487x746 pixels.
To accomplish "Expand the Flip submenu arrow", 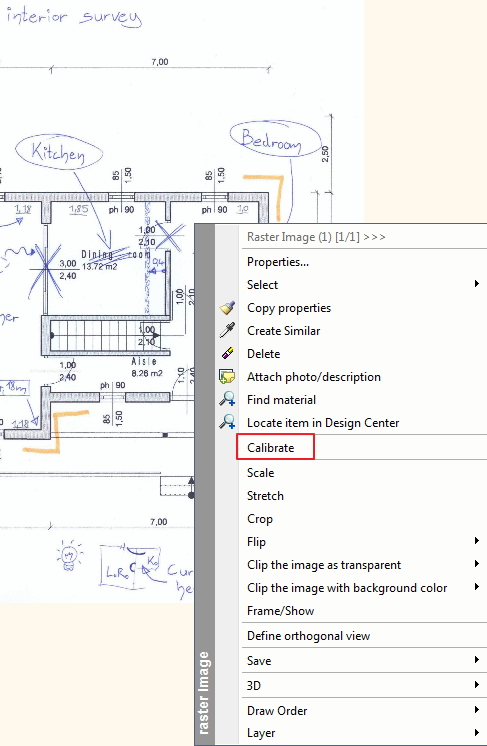I will coord(477,541).
